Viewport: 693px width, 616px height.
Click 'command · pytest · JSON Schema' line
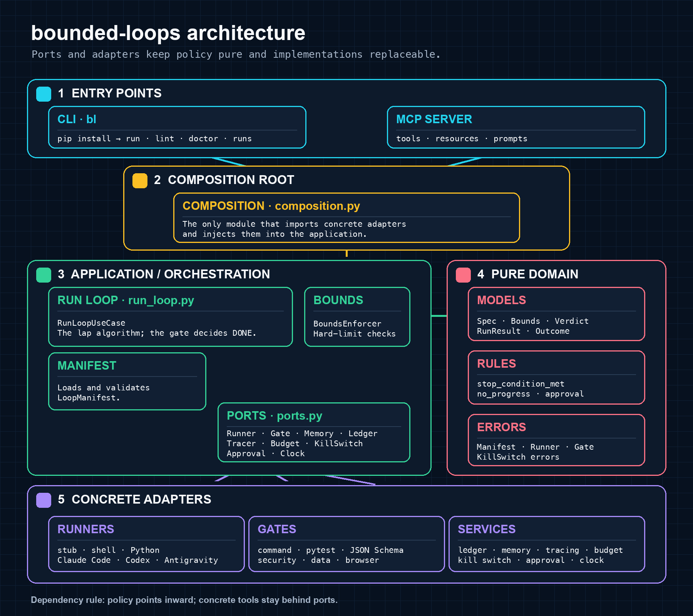(x=330, y=550)
